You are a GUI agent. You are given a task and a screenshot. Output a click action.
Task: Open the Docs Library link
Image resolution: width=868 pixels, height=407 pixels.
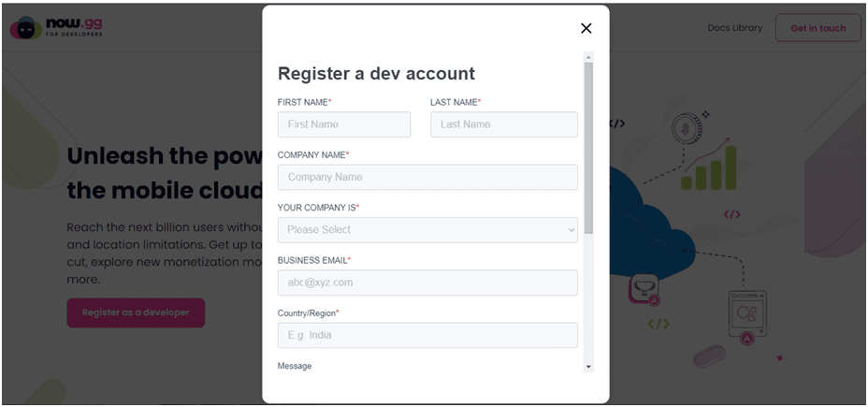point(734,28)
